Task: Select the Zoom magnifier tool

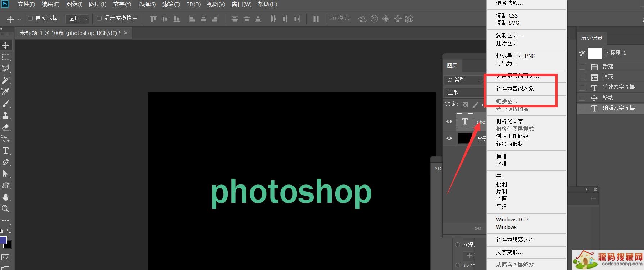Action: (x=6, y=209)
